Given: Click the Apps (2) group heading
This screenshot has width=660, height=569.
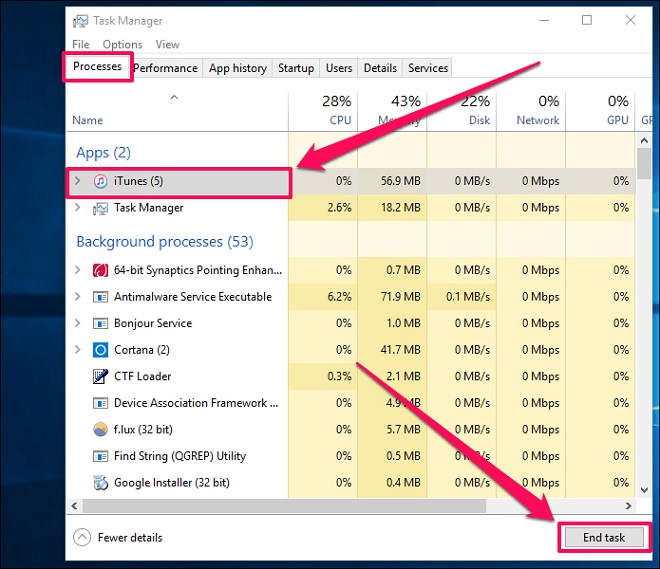Looking at the screenshot, I should (x=104, y=153).
